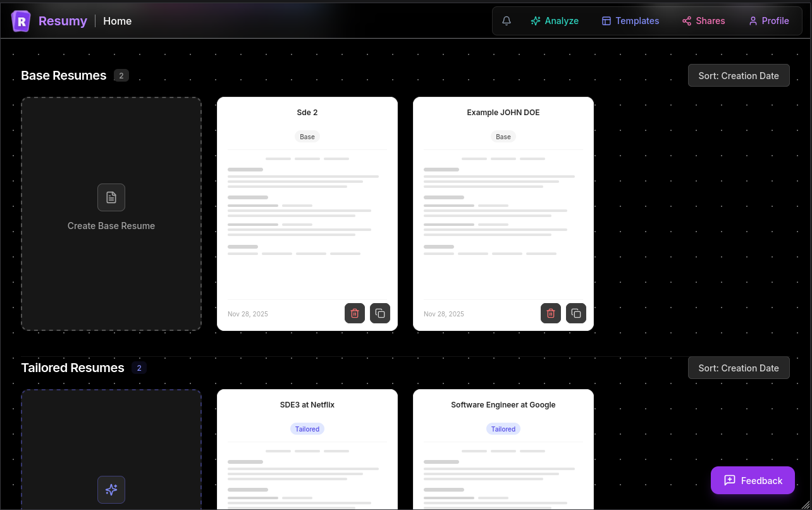The image size is (812, 510).
Task: Open notifications bell
Action: [x=507, y=21]
